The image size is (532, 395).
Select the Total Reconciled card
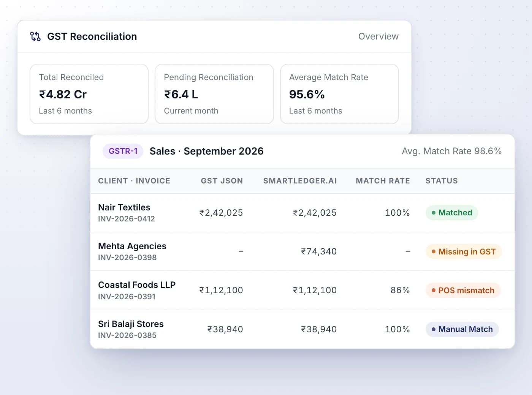[x=89, y=94]
